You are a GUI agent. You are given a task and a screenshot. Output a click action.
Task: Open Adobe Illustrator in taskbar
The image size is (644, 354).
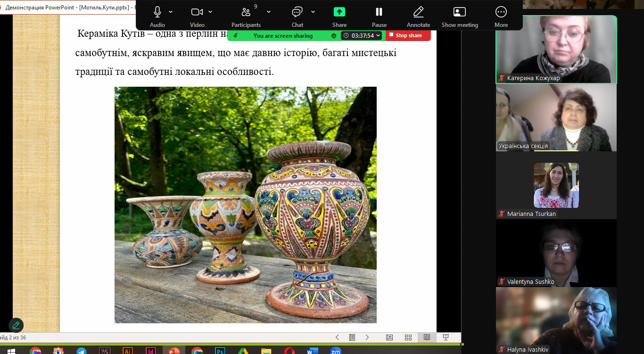click(x=127, y=351)
